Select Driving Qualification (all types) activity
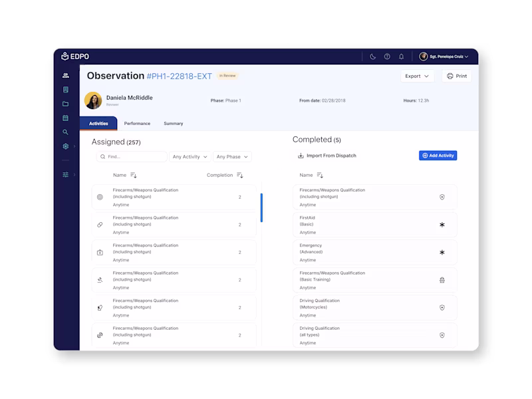 coord(374,335)
